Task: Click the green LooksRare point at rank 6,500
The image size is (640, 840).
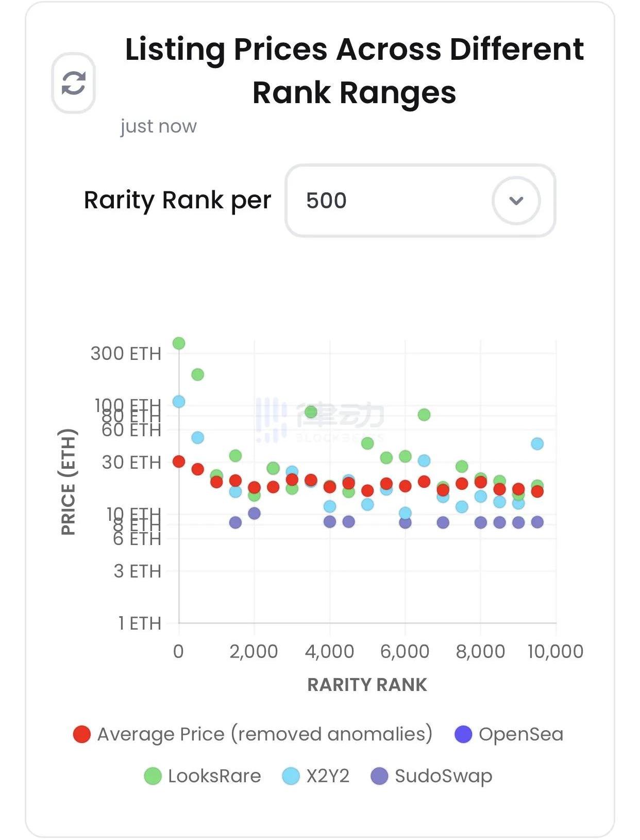Action: [424, 415]
